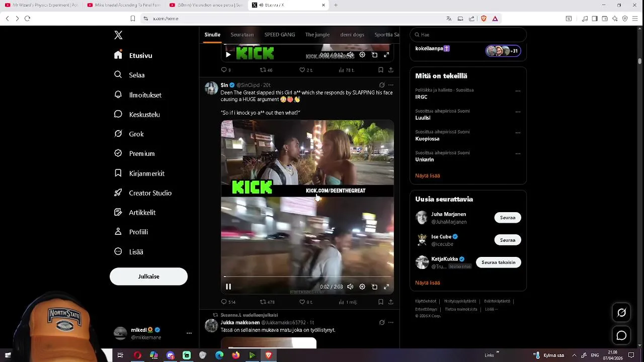Reload the page in browser toolbar
Viewport: 644px width, 362px height.
point(28,19)
